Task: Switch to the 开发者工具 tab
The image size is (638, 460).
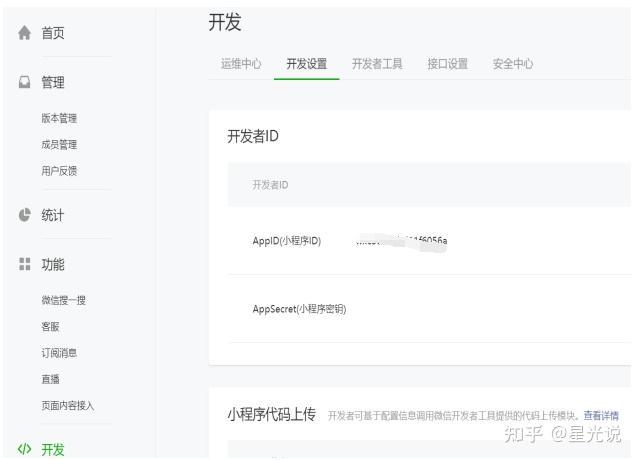Action: (377, 64)
